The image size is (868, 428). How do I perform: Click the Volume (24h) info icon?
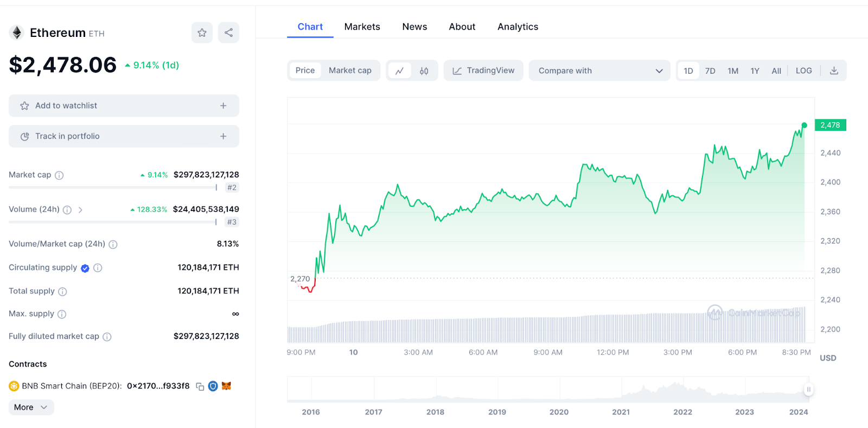[67, 210]
